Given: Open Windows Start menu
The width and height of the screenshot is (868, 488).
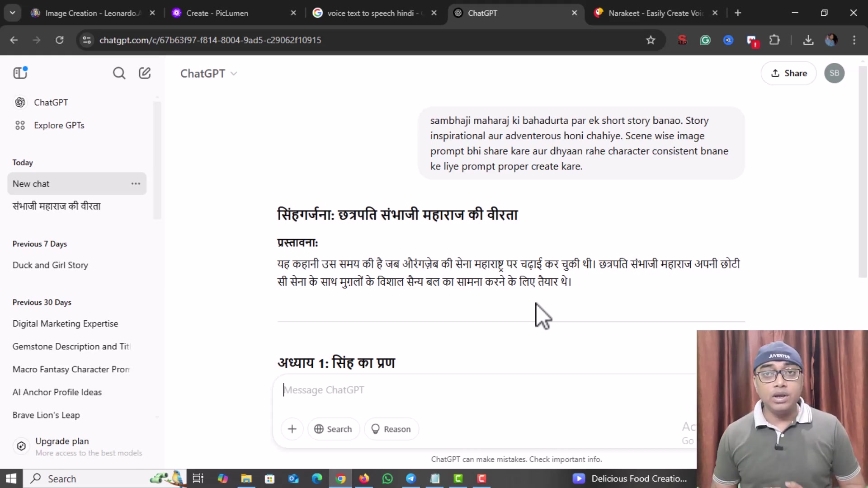Looking at the screenshot, I should tap(11, 479).
